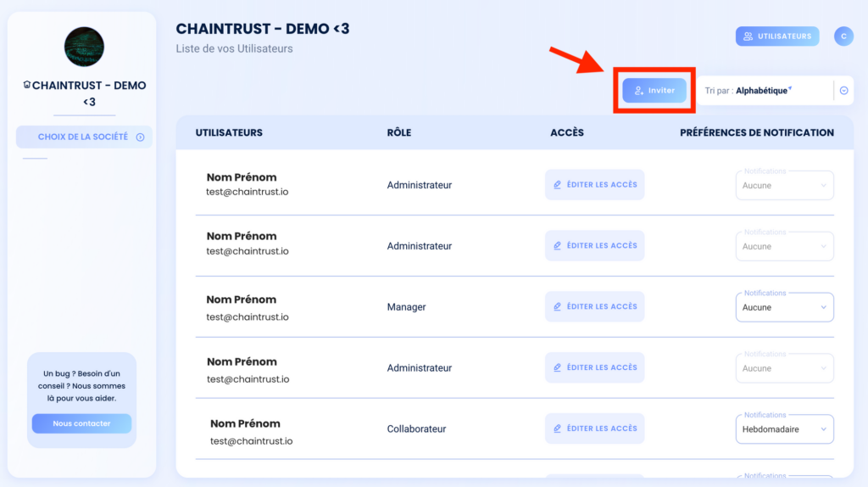Click the ACCÈS column header
This screenshot has width=868, height=487.
567,132
